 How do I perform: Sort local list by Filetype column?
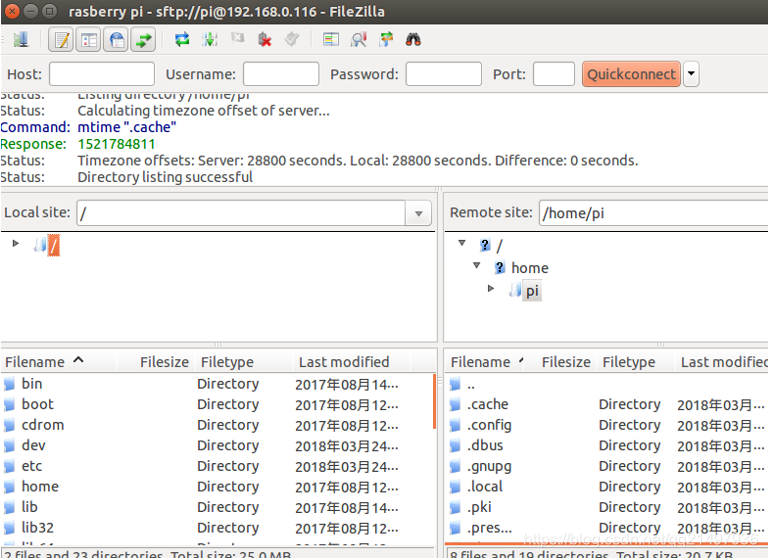(x=244, y=362)
